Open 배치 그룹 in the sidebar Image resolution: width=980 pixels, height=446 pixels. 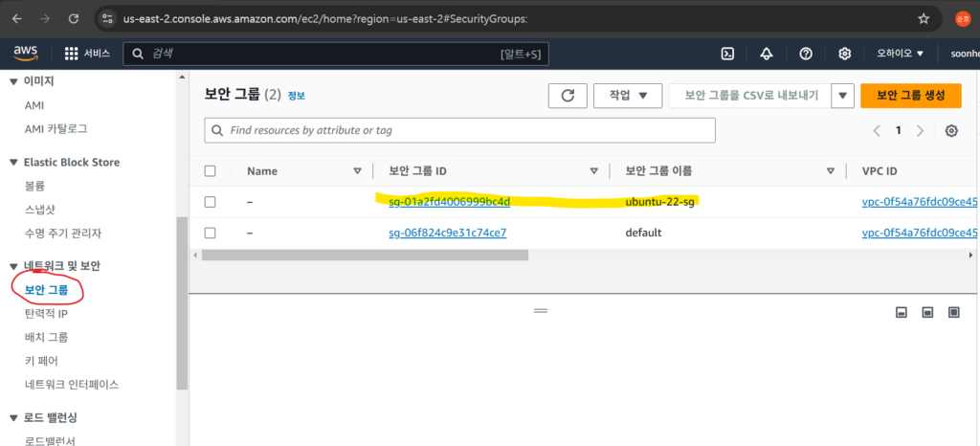point(46,337)
